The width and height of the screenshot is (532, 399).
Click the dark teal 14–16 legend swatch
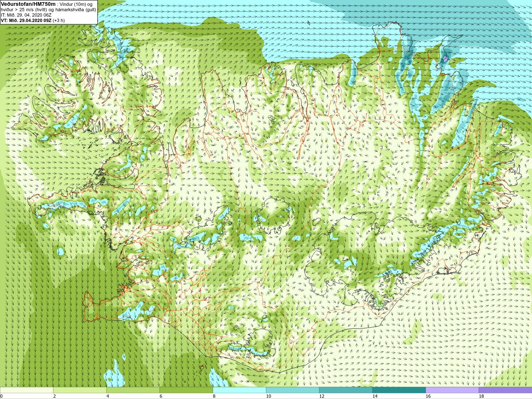click(x=399, y=390)
